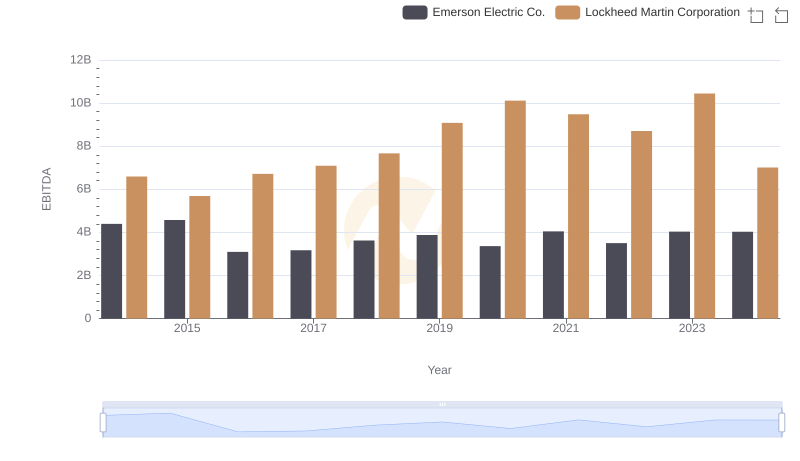
Task: Toggle the Emerson Electric Co. legend swatch
Action: [415, 12]
